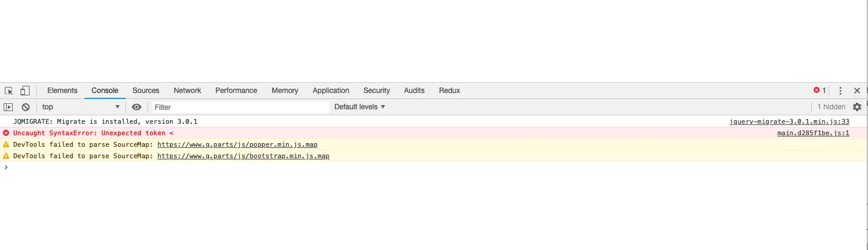Viewport: 868px width, 250px height.
Task: Open the top context dropdown
Action: pos(81,107)
